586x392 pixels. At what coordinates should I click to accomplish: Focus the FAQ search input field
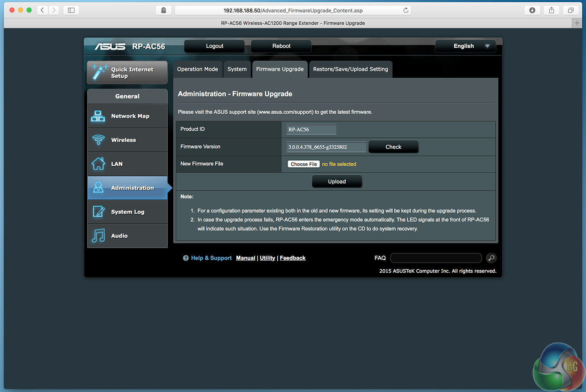tap(436, 258)
